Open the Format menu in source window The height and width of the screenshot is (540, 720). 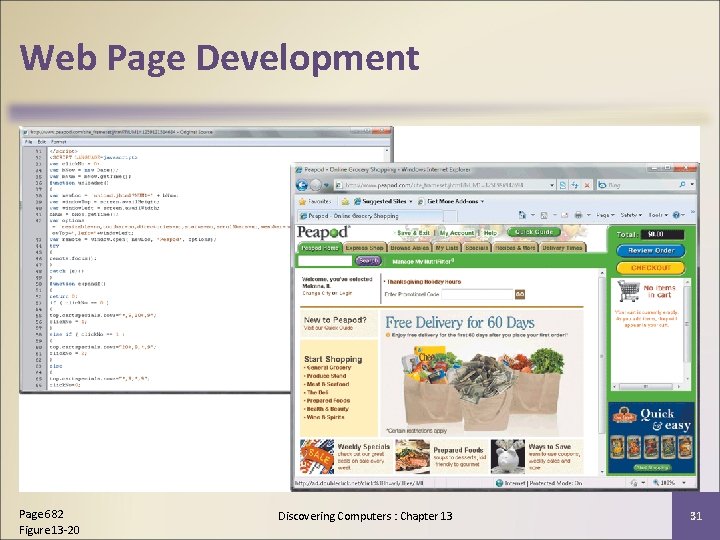pyautogui.click(x=59, y=142)
